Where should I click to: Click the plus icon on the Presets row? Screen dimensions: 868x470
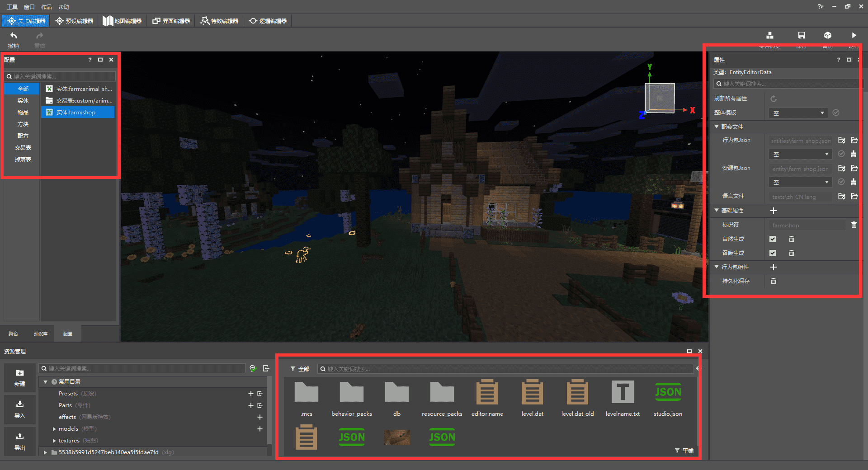click(251, 394)
